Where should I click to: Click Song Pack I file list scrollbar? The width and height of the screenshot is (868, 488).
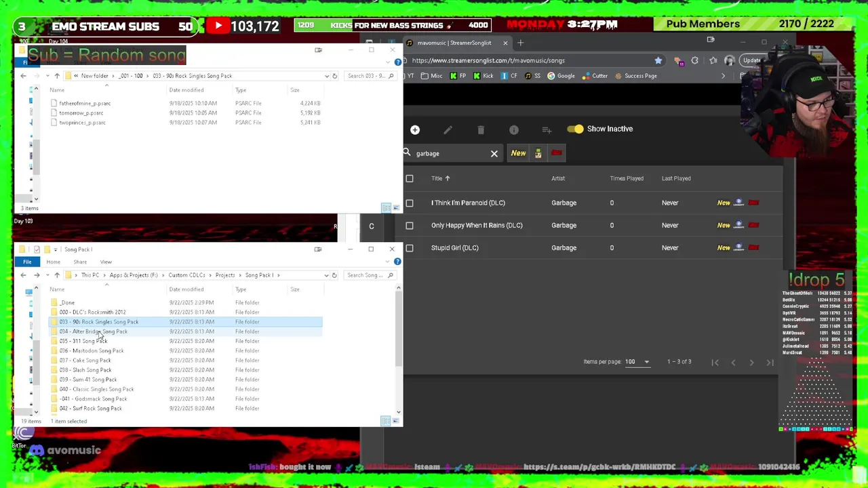399,329
